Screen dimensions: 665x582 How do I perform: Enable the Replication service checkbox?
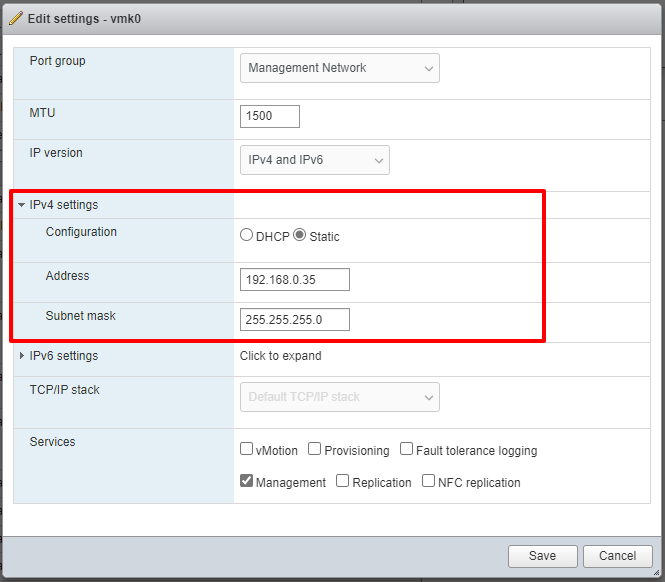[343, 481]
